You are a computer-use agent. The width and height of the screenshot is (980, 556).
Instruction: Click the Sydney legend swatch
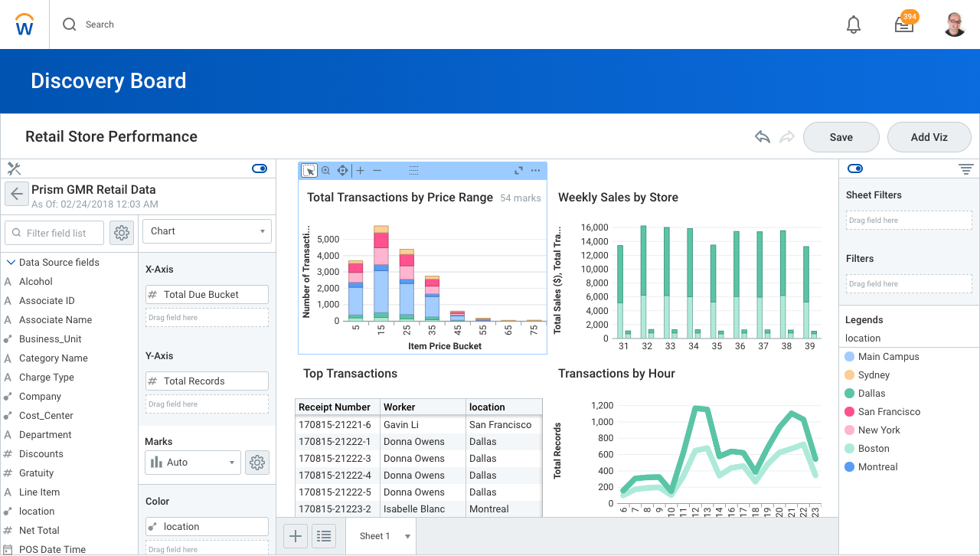pyautogui.click(x=849, y=375)
